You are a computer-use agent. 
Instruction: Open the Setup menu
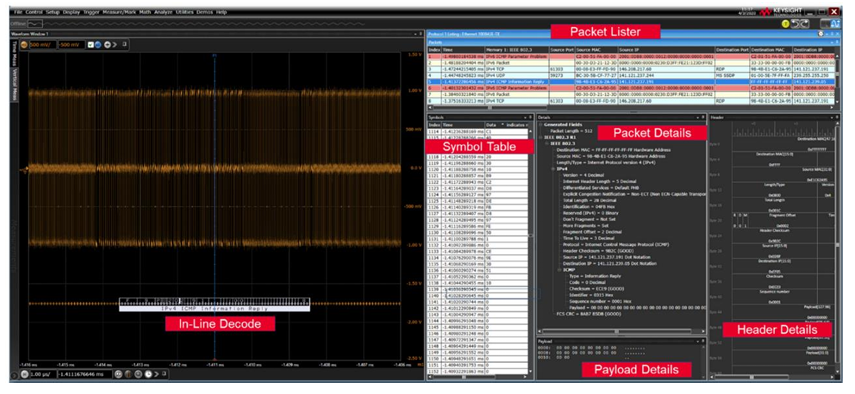click(x=52, y=11)
